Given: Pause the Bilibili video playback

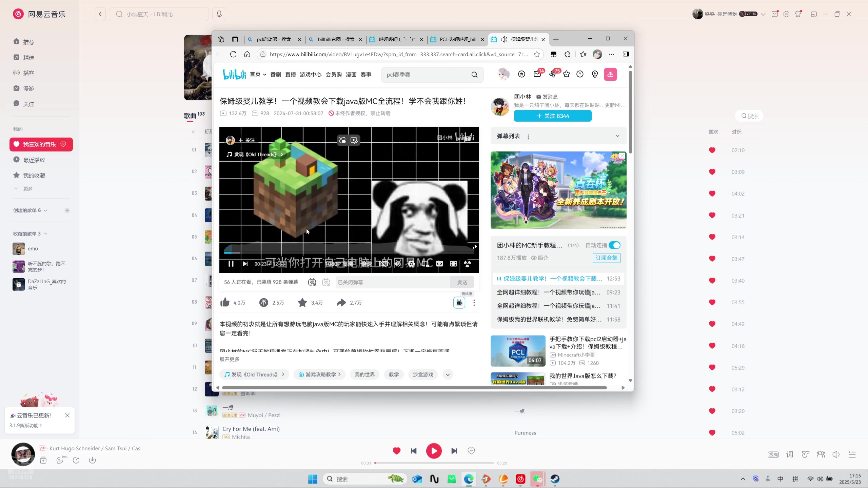Looking at the screenshot, I should pyautogui.click(x=231, y=264).
